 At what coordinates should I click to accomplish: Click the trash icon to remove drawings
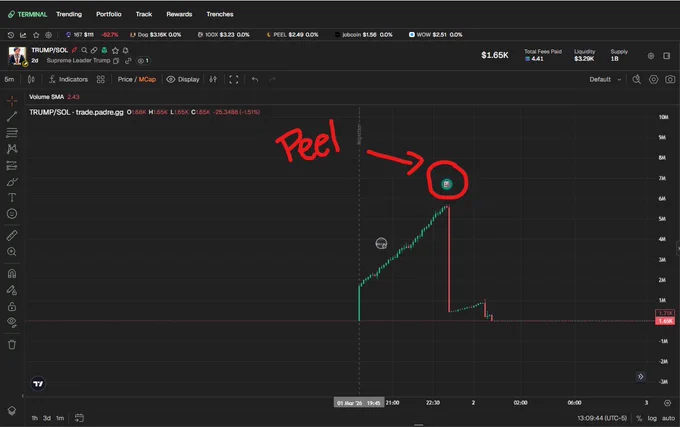[12, 345]
